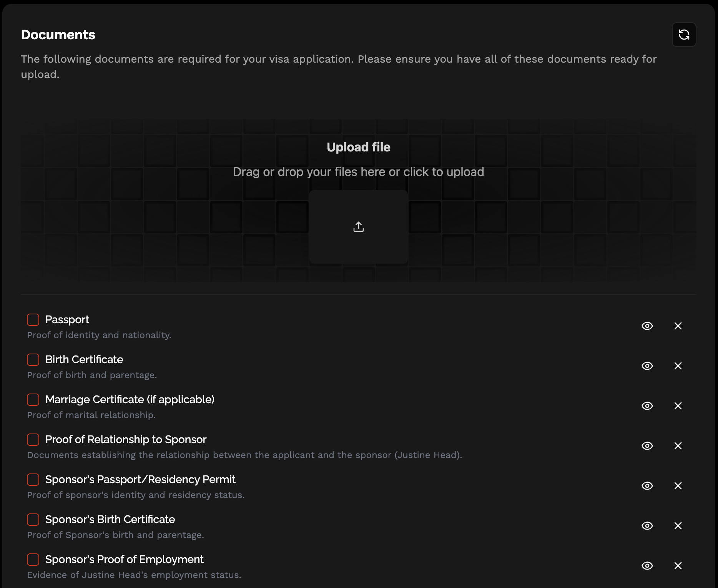Screen dimensions: 718x588
Task: Remove Proof of Relationship to Sponsor row
Action: click(678, 446)
